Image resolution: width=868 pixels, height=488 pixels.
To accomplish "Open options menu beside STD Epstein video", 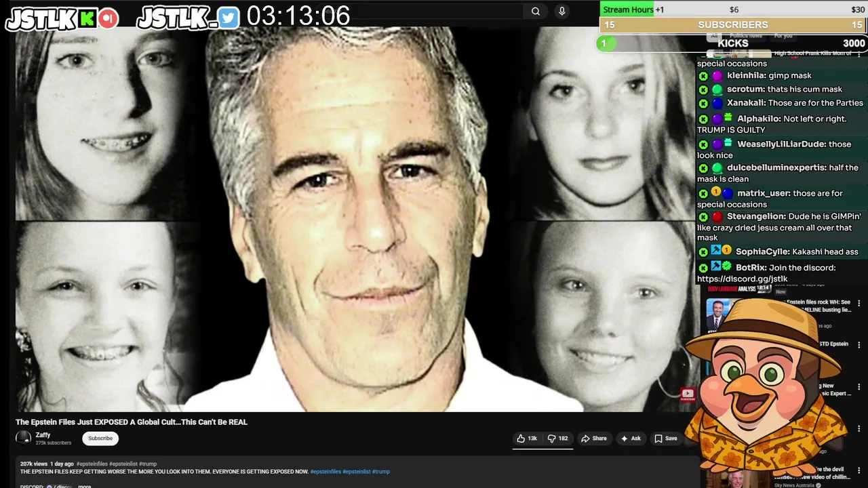I will [x=859, y=346].
